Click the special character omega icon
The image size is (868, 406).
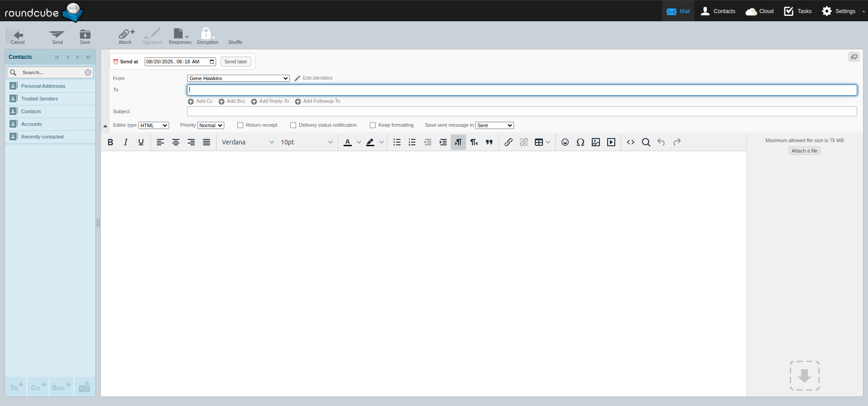click(x=580, y=142)
